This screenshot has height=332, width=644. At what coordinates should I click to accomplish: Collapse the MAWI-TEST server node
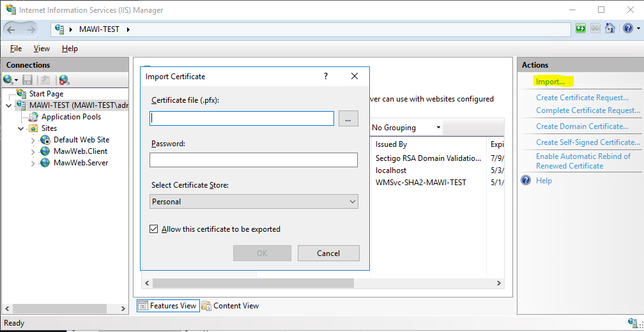click(x=9, y=105)
